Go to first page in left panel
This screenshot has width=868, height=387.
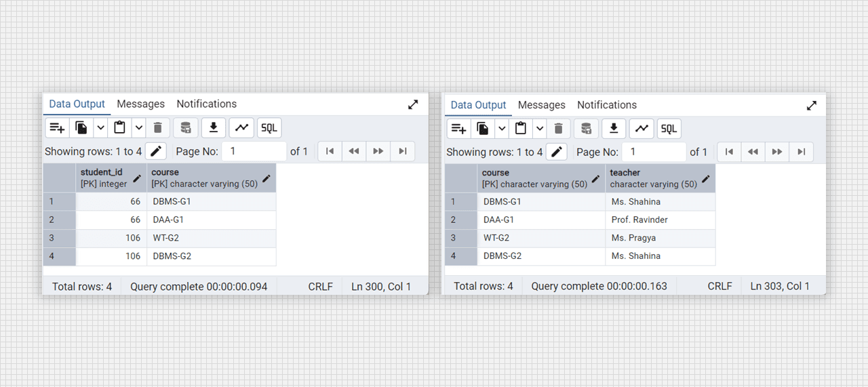click(330, 151)
